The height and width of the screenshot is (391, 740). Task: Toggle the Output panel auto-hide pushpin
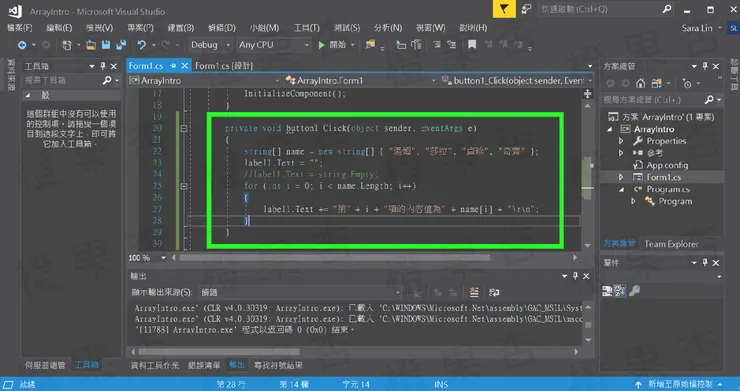[x=575, y=276]
